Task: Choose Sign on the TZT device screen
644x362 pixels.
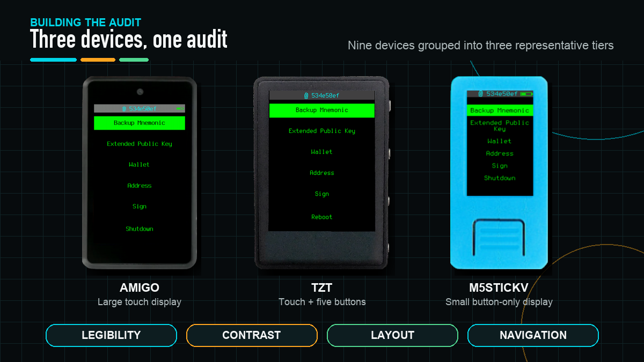Action: (x=322, y=194)
